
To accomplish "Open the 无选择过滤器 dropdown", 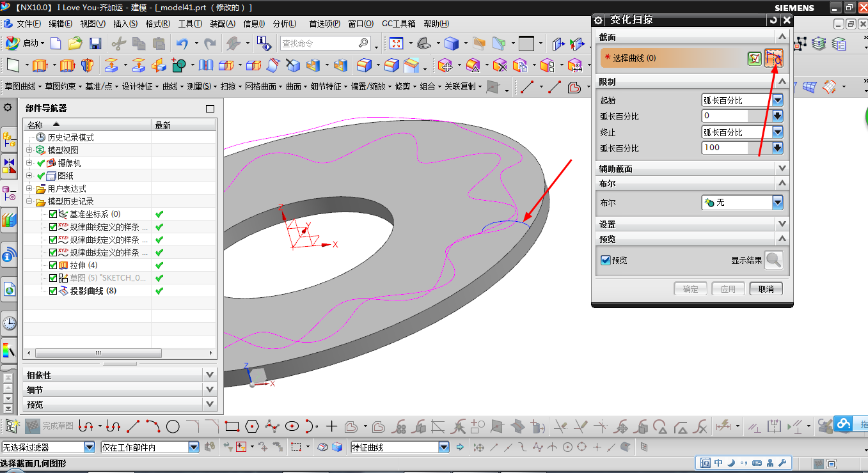I will point(90,447).
